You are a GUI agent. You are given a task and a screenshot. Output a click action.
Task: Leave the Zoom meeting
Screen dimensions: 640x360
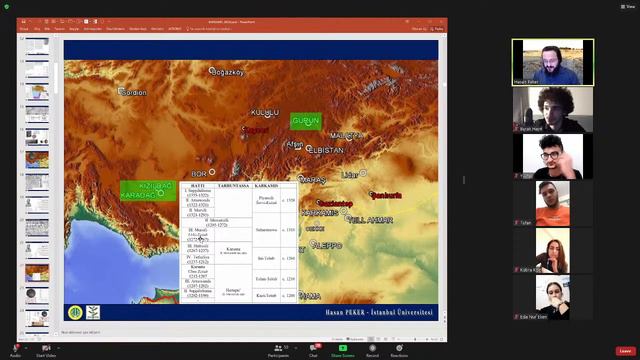pyautogui.click(x=625, y=351)
